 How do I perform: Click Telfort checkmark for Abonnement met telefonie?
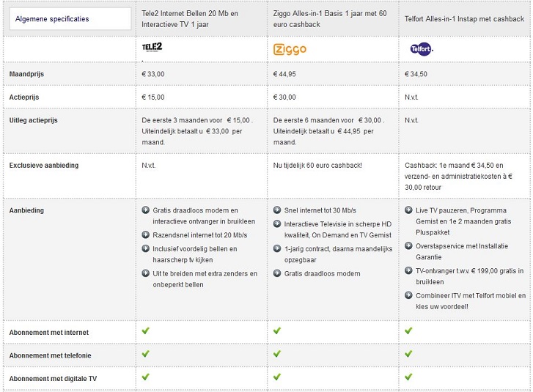click(408, 354)
